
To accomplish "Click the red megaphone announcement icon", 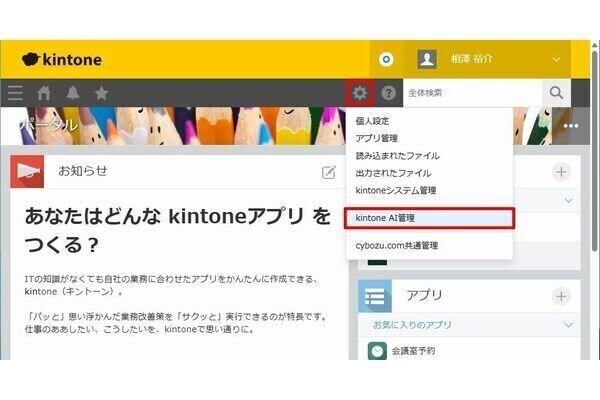I will 27,171.
